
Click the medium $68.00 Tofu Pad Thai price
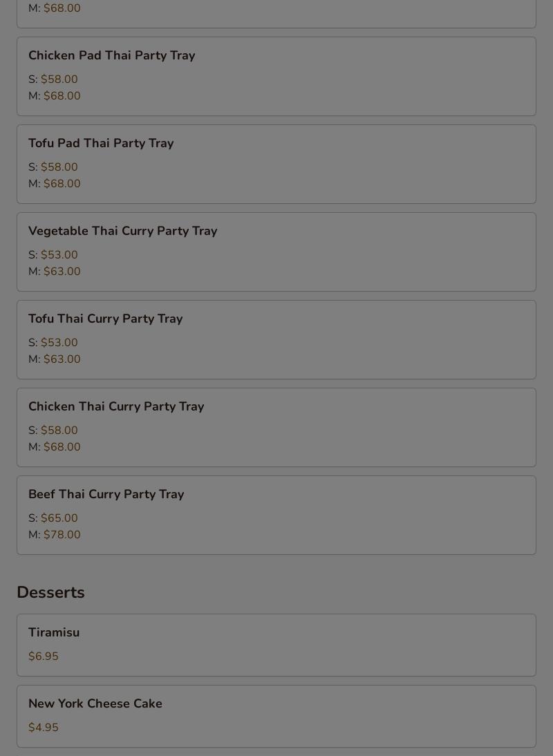click(62, 184)
